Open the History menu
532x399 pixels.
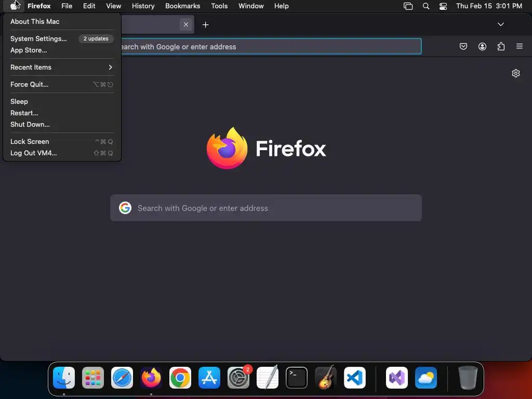pos(143,6)
